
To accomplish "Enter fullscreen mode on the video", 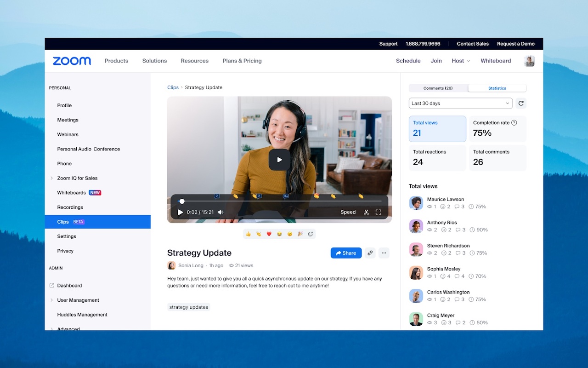I will pyautogui.click(x=378, y=212).
